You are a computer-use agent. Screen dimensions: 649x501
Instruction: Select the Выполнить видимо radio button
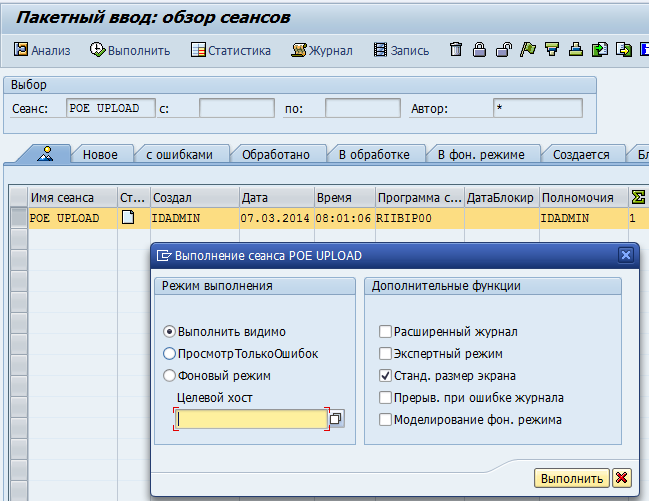(x=169, y=332)
